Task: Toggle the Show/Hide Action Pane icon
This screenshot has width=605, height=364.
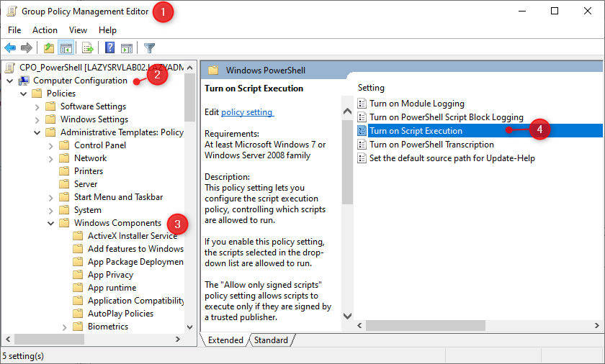Action: (127, 48)
